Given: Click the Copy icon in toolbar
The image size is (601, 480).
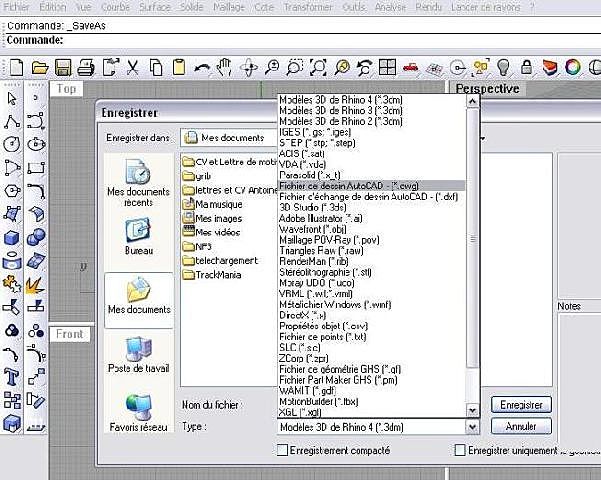Looking at the screenshot, I should click(156, 67).
